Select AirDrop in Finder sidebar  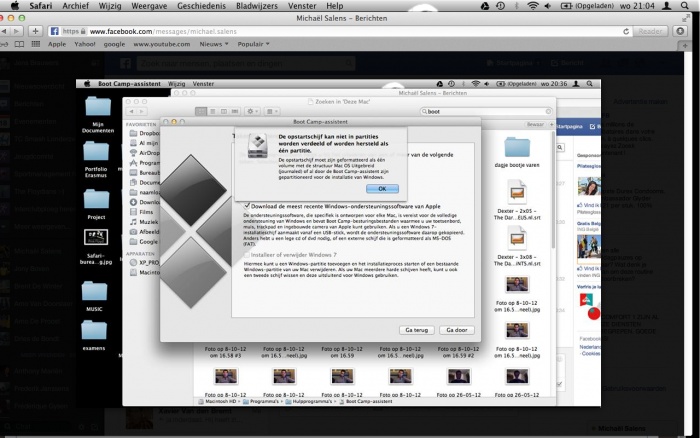(145, 153)
